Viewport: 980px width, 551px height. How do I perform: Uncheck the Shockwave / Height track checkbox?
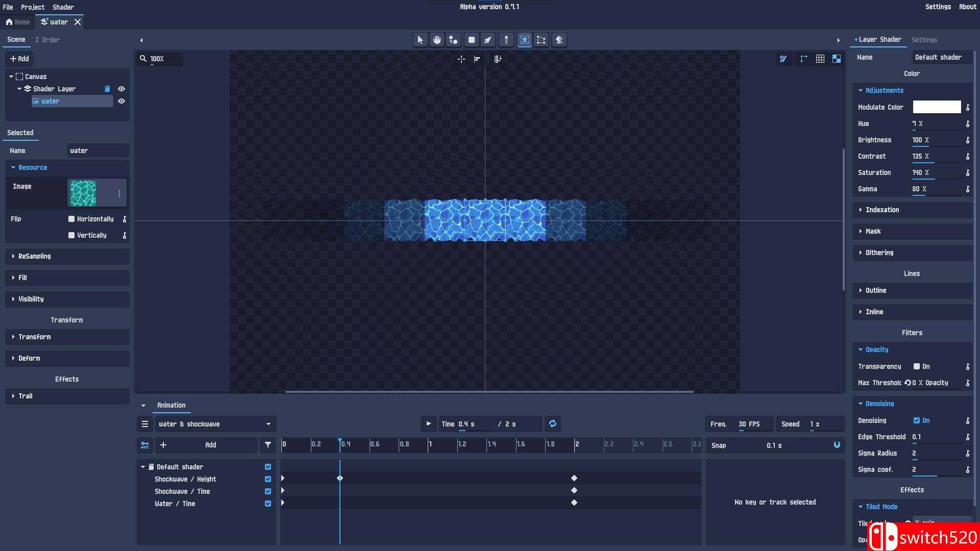(267, 479)
